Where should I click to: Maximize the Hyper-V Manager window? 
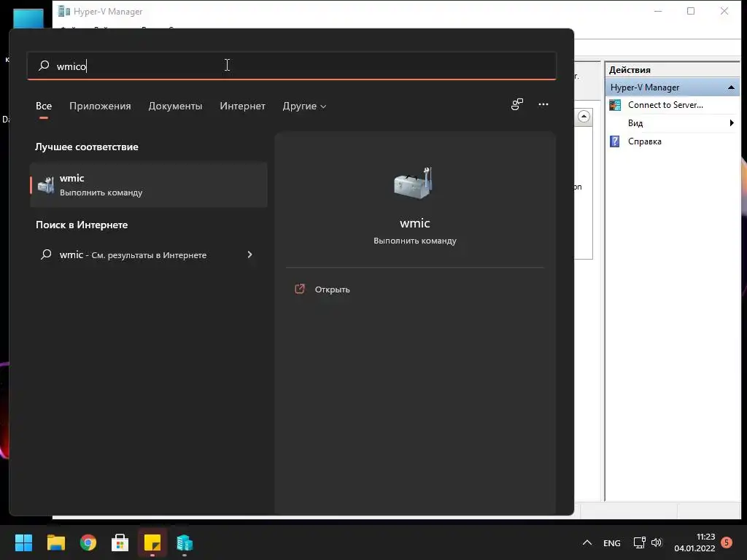point(691,11)
